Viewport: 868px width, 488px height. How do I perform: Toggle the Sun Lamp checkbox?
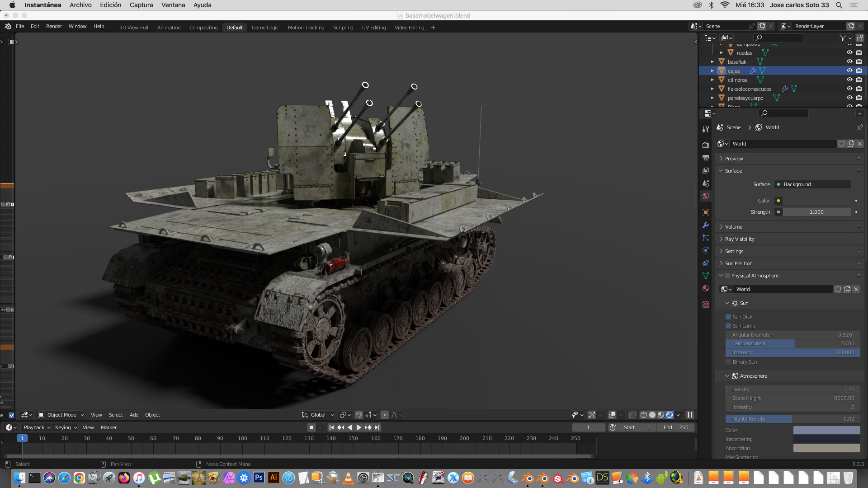(x=728, y=326)
